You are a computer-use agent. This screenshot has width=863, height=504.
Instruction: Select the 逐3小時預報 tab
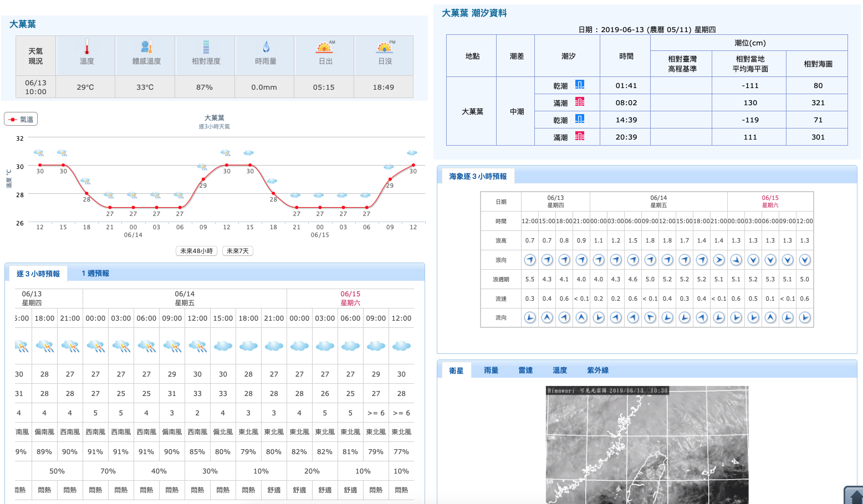[x=38, y=274]
